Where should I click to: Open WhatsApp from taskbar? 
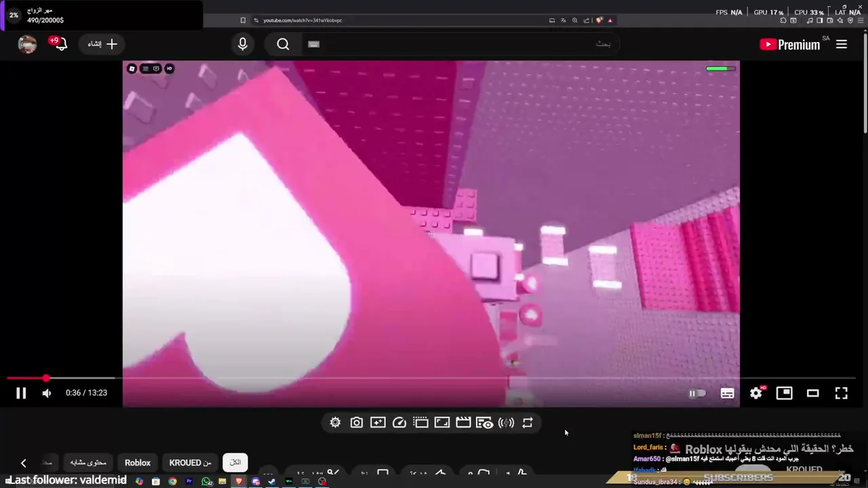coord(206,481)
